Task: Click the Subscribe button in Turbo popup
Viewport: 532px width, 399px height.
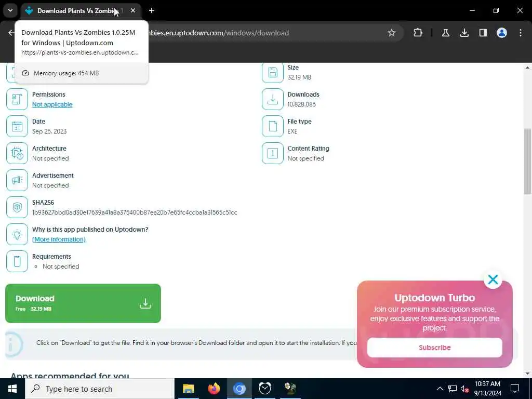Action: [434, 348]
